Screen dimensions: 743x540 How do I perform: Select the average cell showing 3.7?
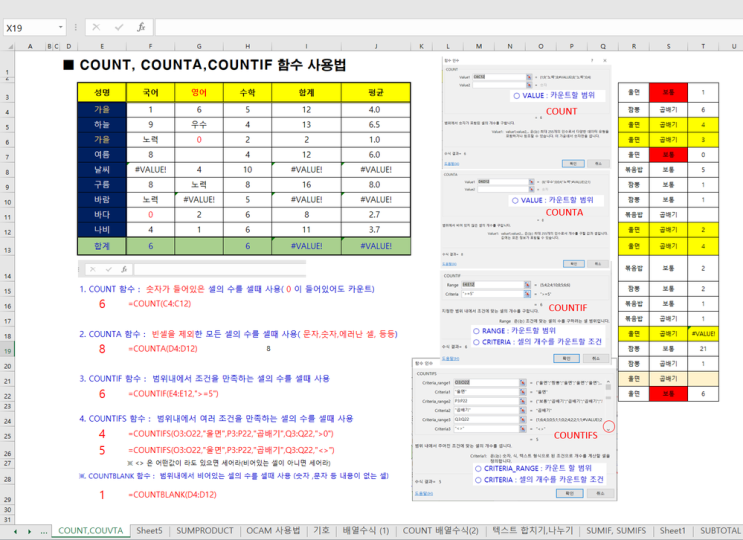tap(376, 229)
